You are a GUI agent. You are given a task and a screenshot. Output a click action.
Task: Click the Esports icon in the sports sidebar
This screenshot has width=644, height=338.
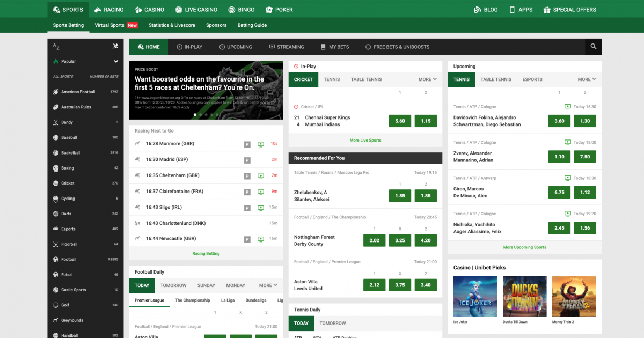(57, 227)
